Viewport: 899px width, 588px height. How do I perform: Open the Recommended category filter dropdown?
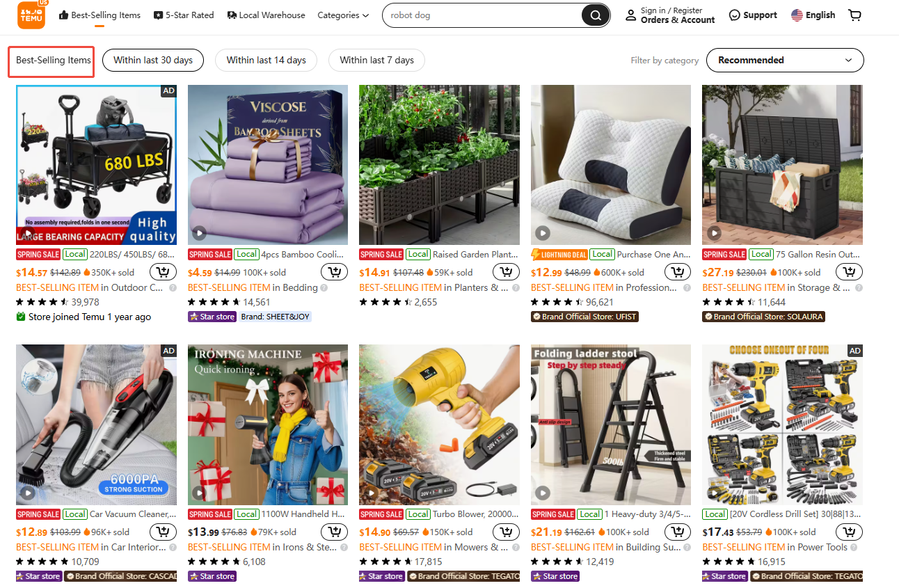coord(785,60)
